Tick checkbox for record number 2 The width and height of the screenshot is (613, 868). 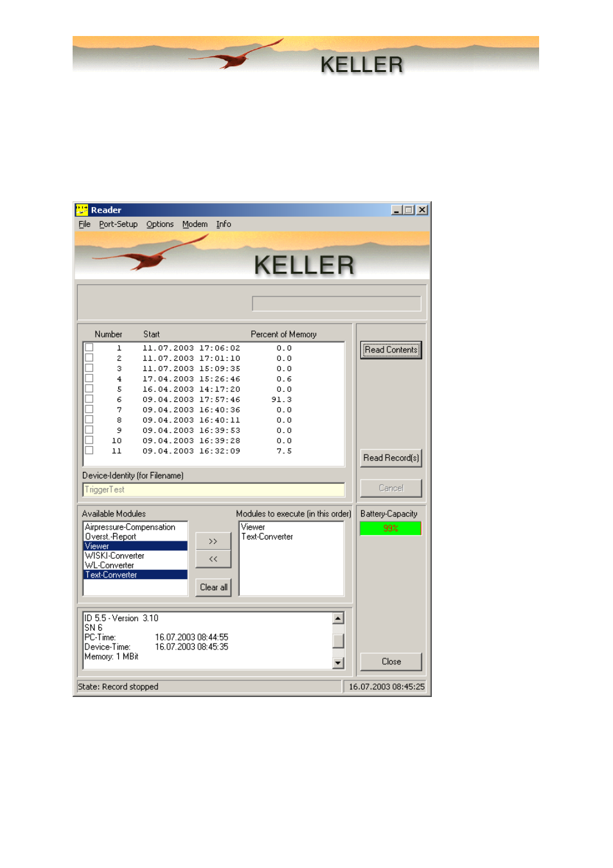tap(89, 358)
